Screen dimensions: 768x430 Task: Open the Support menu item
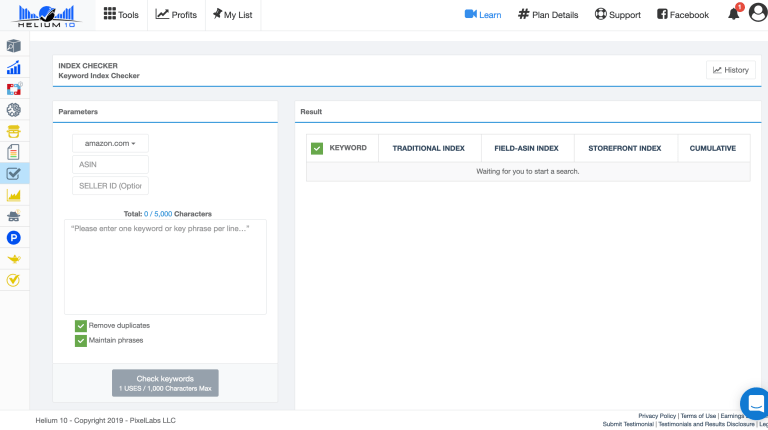coord(618,15)
